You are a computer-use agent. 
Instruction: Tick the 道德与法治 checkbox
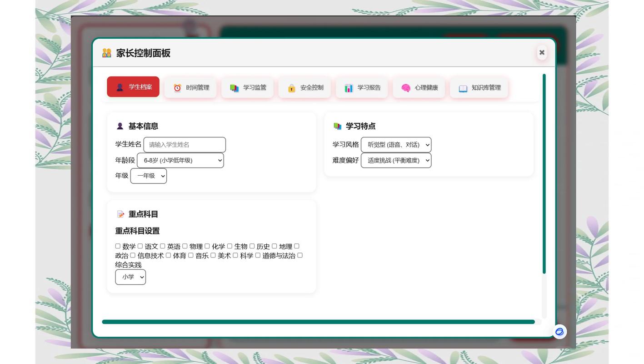click(x=258, y=255)
